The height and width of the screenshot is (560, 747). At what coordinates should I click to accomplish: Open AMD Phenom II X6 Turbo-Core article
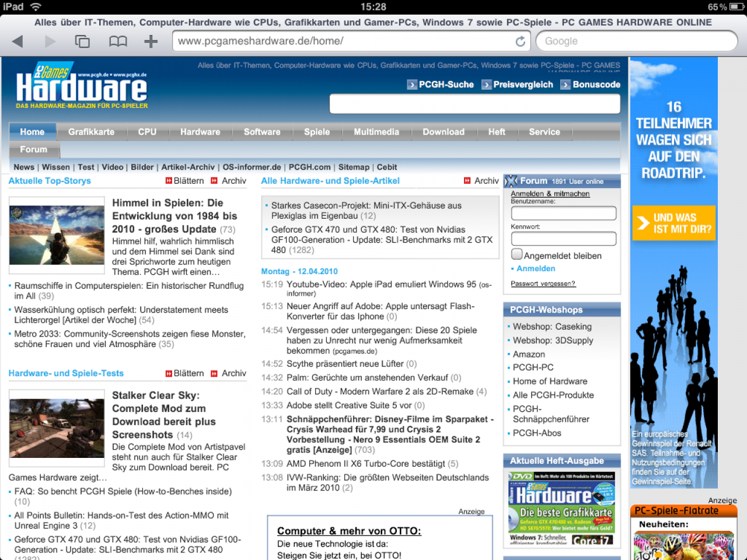click(x=365, y=464)
